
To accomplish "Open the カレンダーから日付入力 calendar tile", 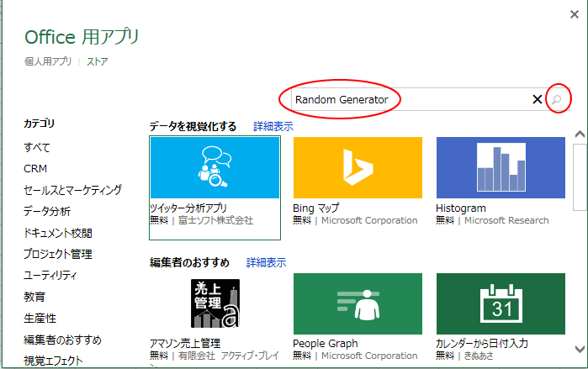I will tap(501, 303).
